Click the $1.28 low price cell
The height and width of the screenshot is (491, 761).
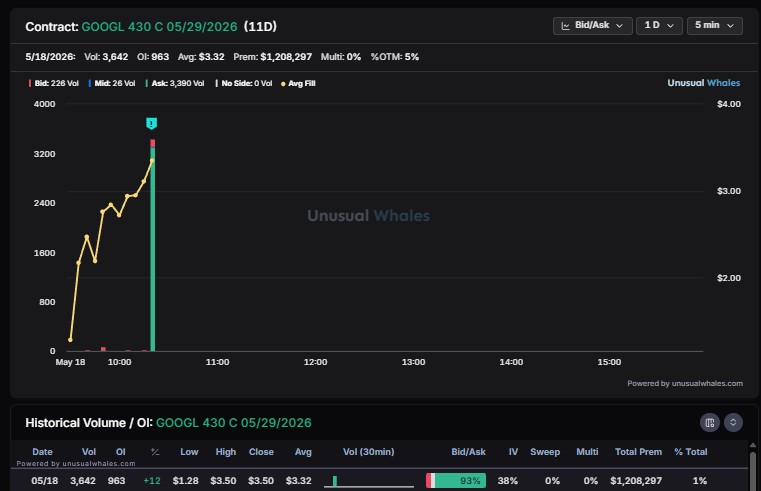(185, 481)
